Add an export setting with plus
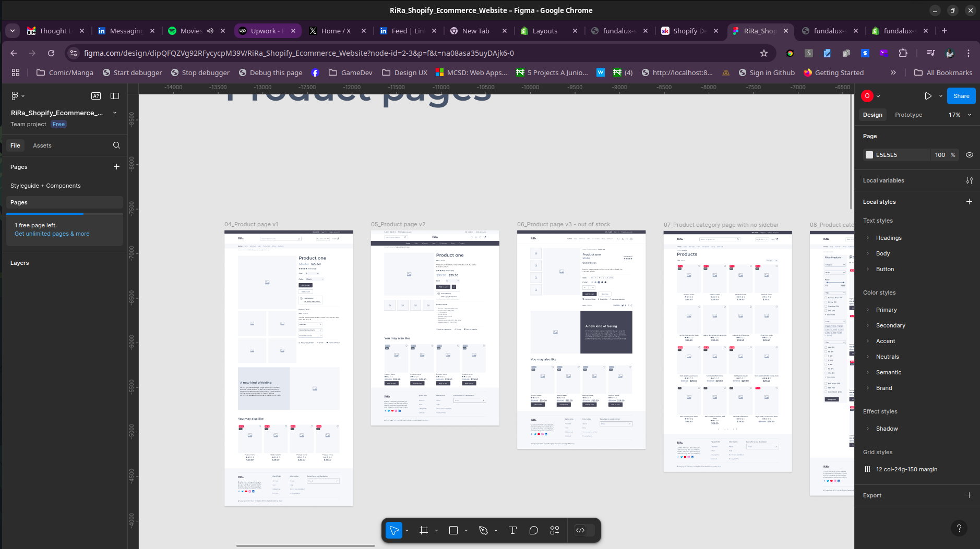 pos(969,495)
